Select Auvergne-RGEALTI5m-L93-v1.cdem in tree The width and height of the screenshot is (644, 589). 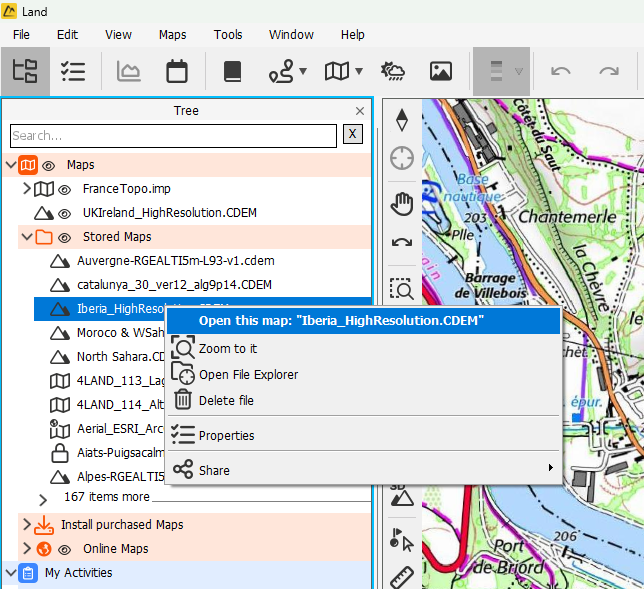(x=175, y=261)
